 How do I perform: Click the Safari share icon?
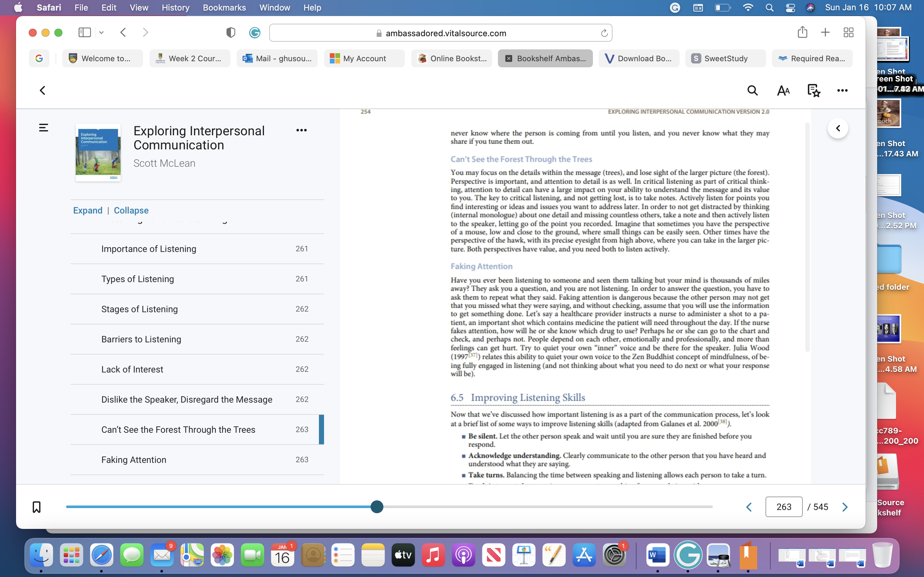[x=802, y=32]
